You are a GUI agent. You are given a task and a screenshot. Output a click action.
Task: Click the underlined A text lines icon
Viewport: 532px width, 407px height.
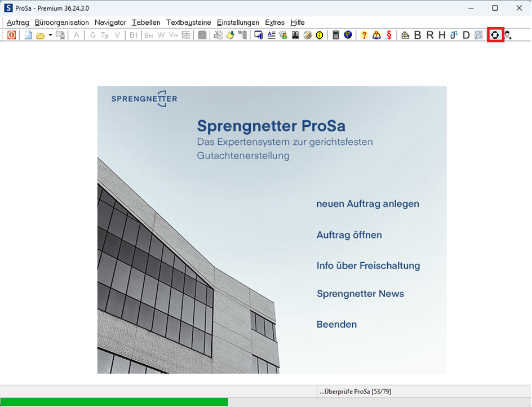272,35
